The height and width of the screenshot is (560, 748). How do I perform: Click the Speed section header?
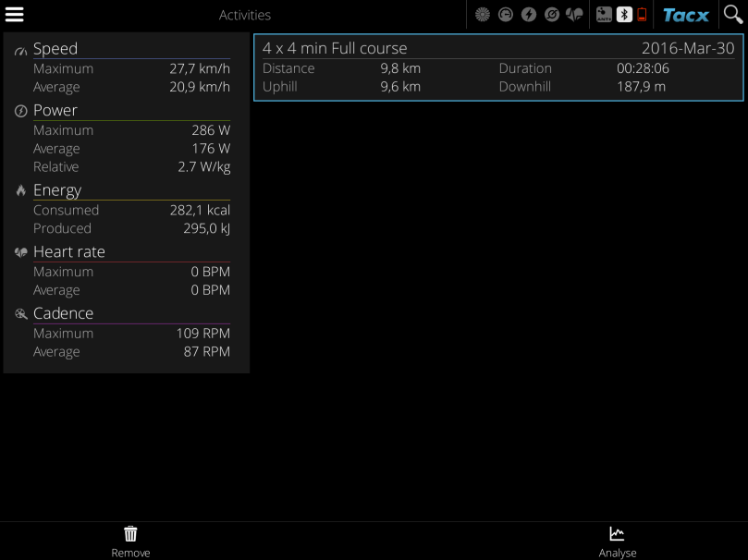(x=55, y=49)
